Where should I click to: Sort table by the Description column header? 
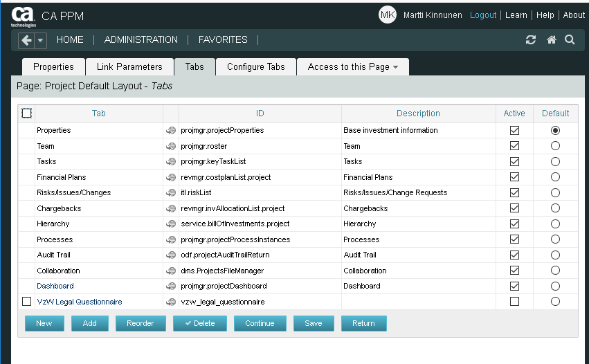click(418, 113)
